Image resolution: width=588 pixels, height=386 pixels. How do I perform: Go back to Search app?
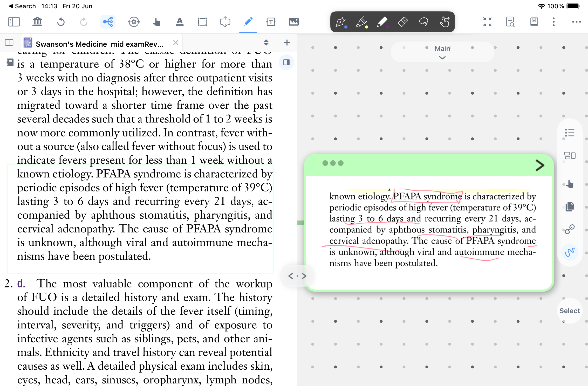tap(22, 6)
